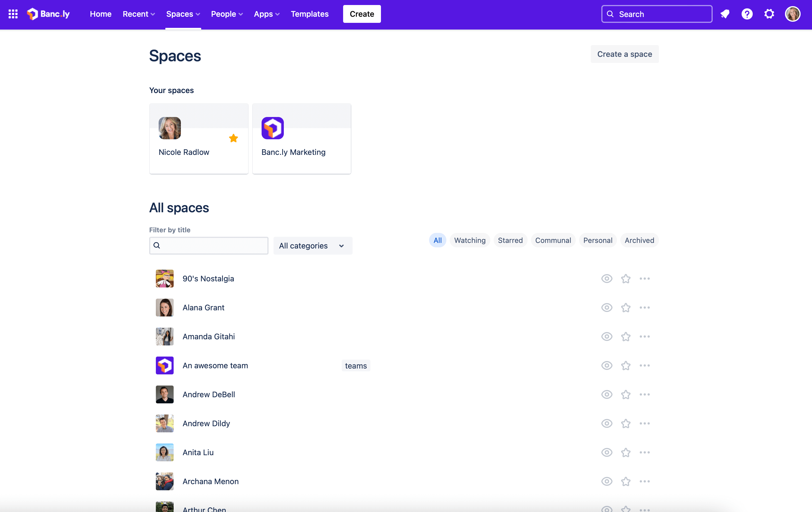Open help question mark icon
This screenshot has height=512, width=812.
[746, 13]
